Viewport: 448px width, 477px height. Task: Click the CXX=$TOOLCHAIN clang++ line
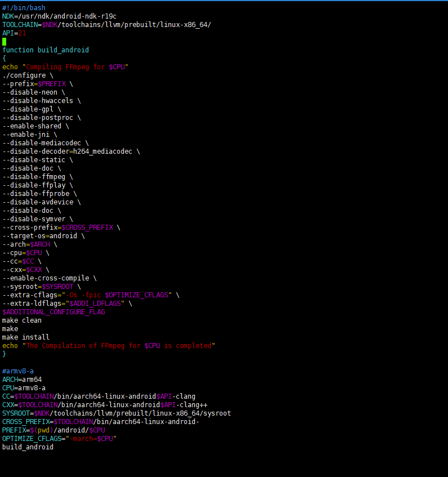coord(105,405)
